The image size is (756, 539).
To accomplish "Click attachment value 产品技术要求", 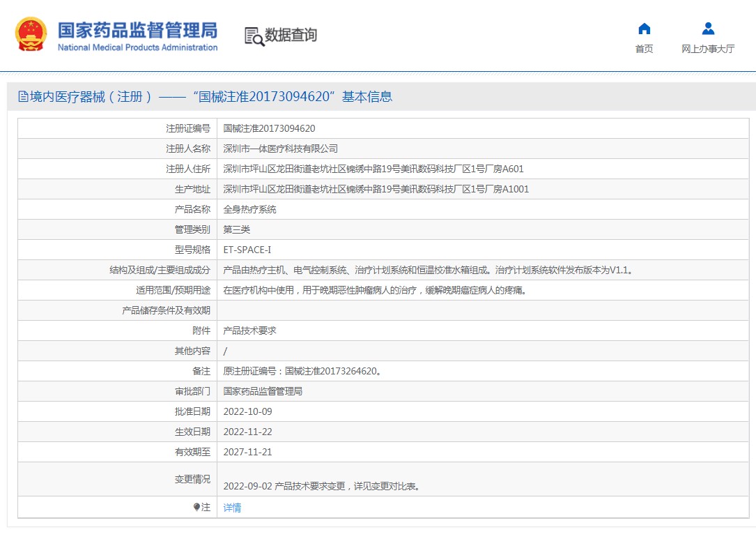I will click(249, 331).
